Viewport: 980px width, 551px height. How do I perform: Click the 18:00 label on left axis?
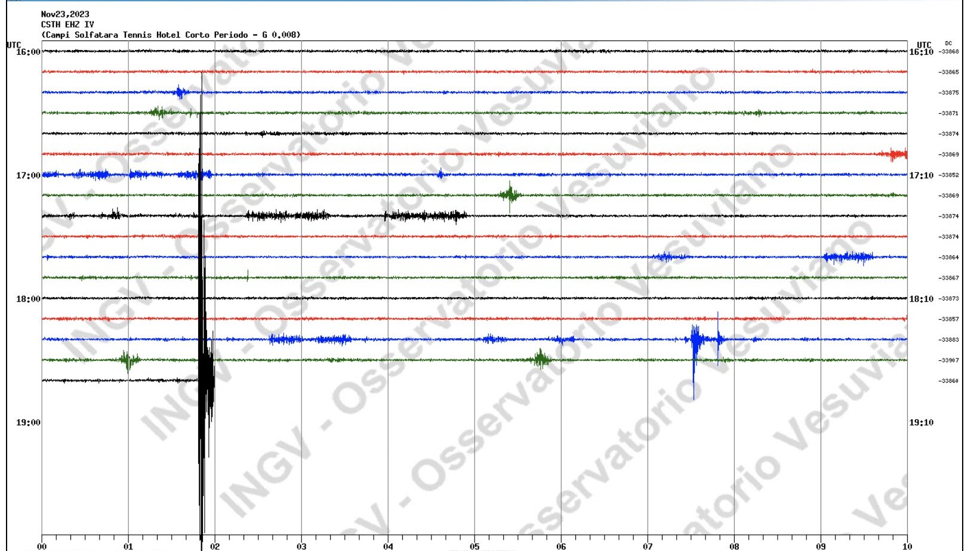(x=28, y=299)
